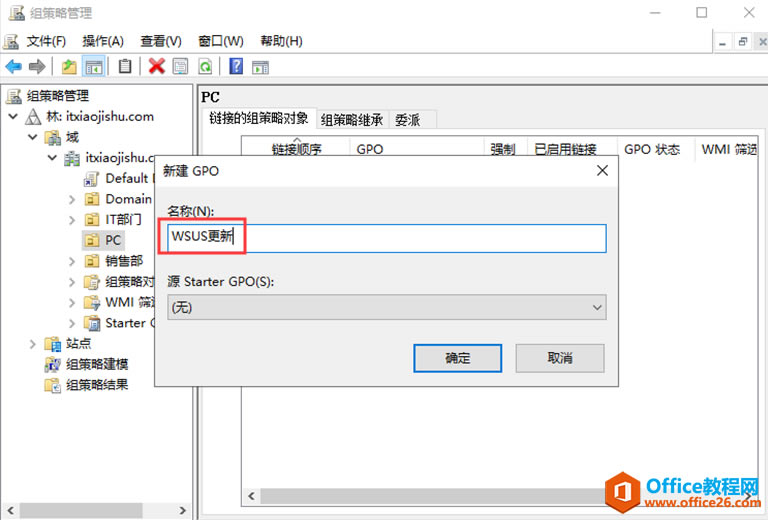Click the tree pane scroll left arrow
This screenshot has width=768, height=520.
point(10,510)
